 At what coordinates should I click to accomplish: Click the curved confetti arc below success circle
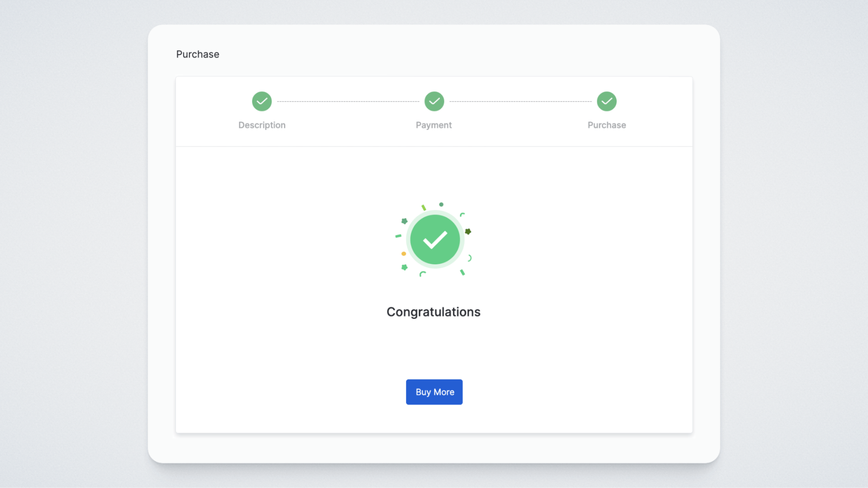click(422, 274)
